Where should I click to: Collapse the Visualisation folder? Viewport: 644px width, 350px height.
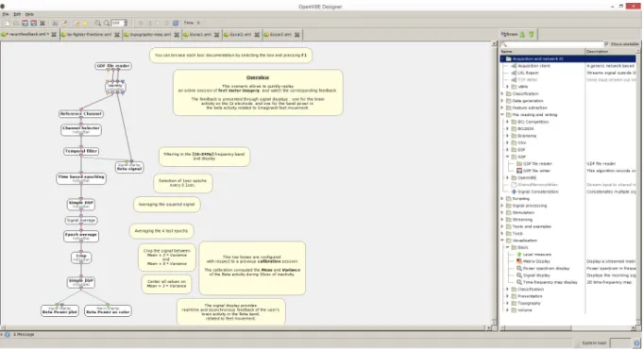tap(502, 241)
